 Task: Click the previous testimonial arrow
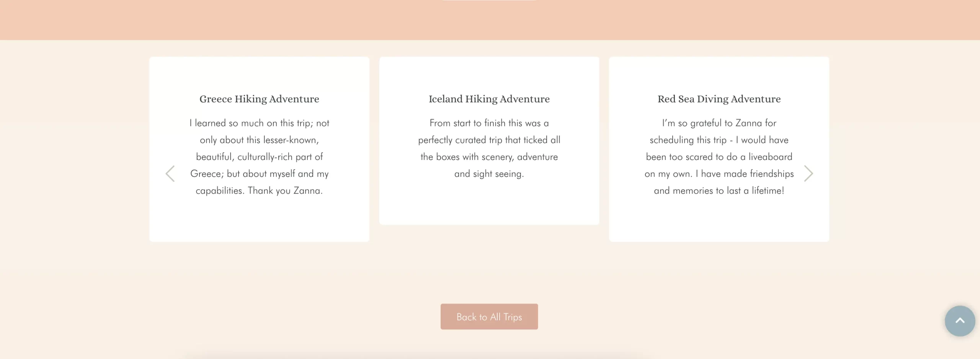(x=170, y=174)
